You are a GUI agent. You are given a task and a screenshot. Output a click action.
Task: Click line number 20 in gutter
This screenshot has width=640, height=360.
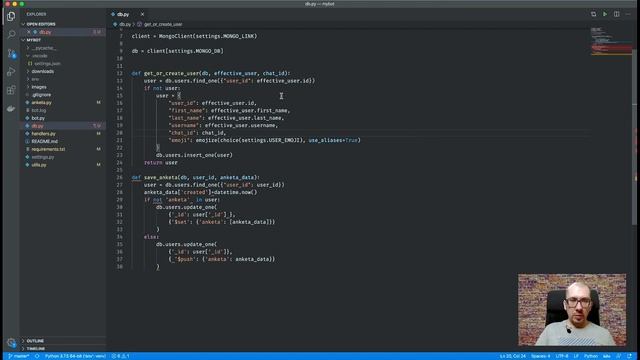119,133
